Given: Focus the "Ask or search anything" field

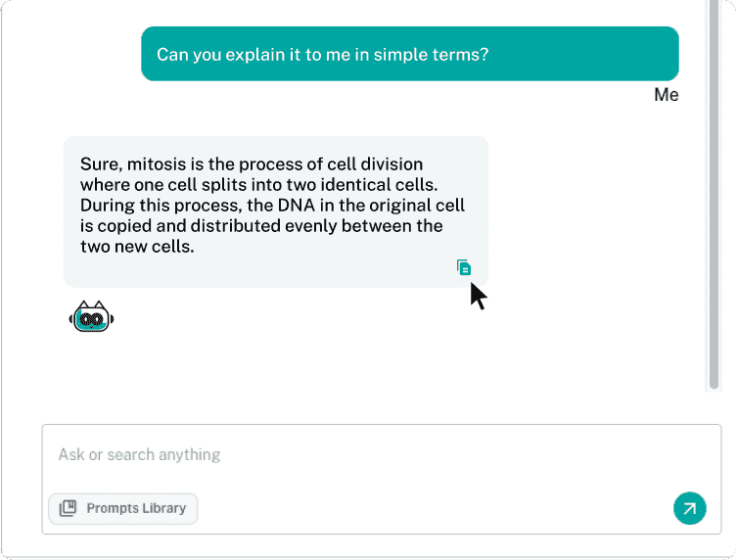Looking at the screenshot, I should click(372, 454).
